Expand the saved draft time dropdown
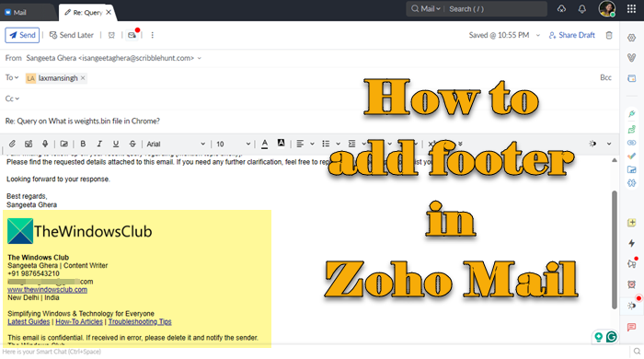This screenshot has height=359, width=644. coord(538,35)
